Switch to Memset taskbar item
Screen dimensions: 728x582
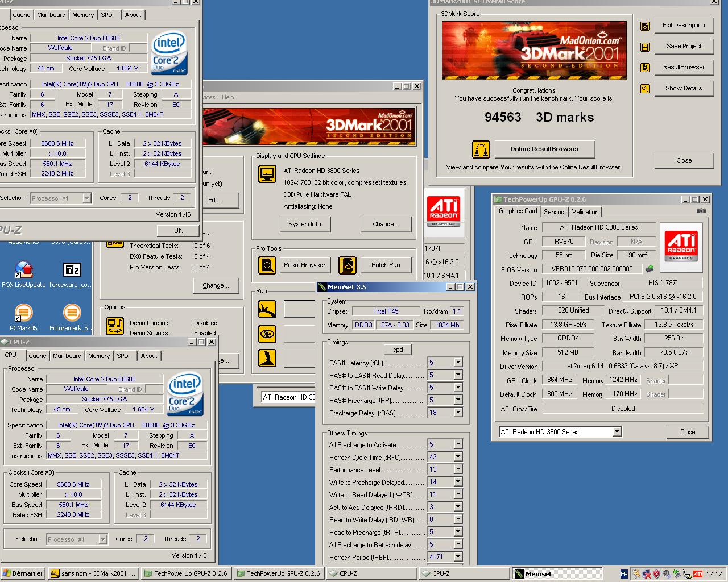coord(557,573)
